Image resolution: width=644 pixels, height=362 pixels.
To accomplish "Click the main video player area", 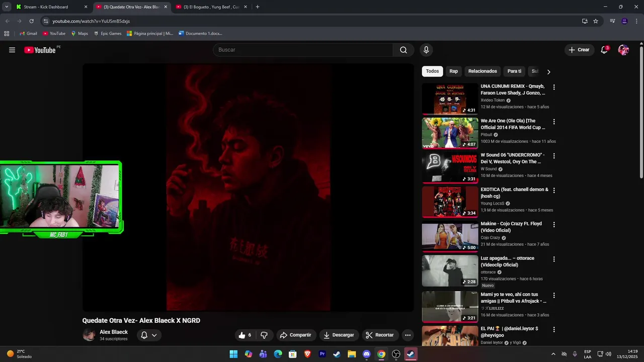I will [x=248, y=188].
